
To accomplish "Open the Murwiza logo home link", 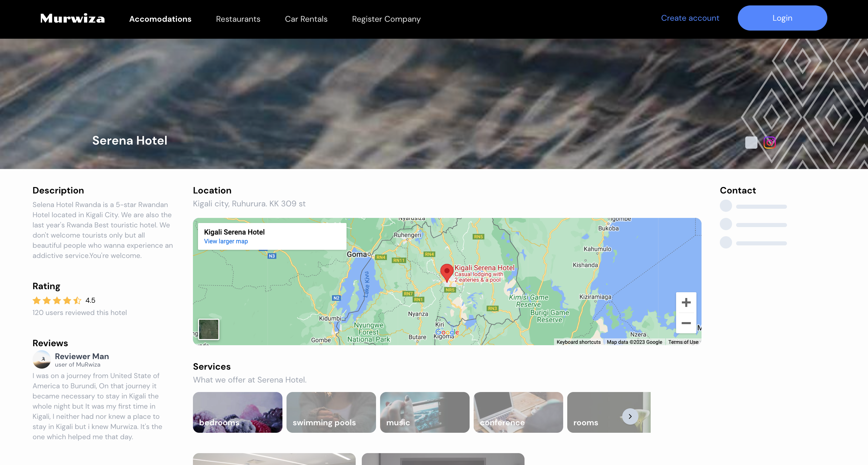I will (73, 19).
